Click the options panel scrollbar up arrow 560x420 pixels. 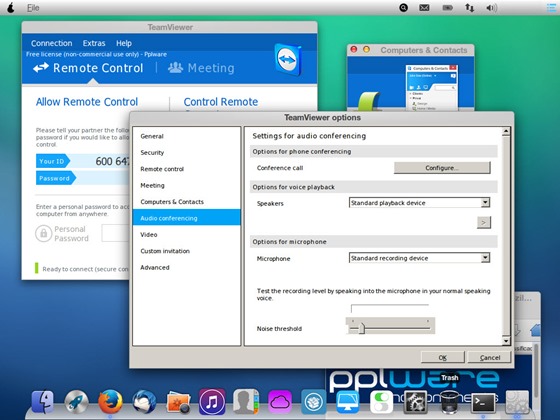coord(506,131)
